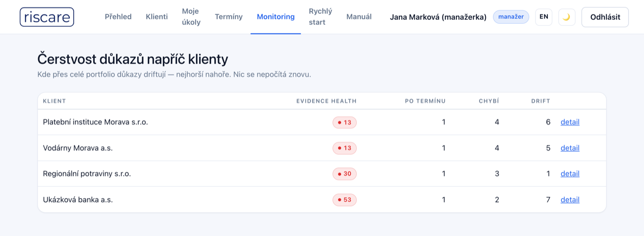This screenshot has width=644, height=236.
Task: Select the Monitoring tab
Action: coord(275,17)
